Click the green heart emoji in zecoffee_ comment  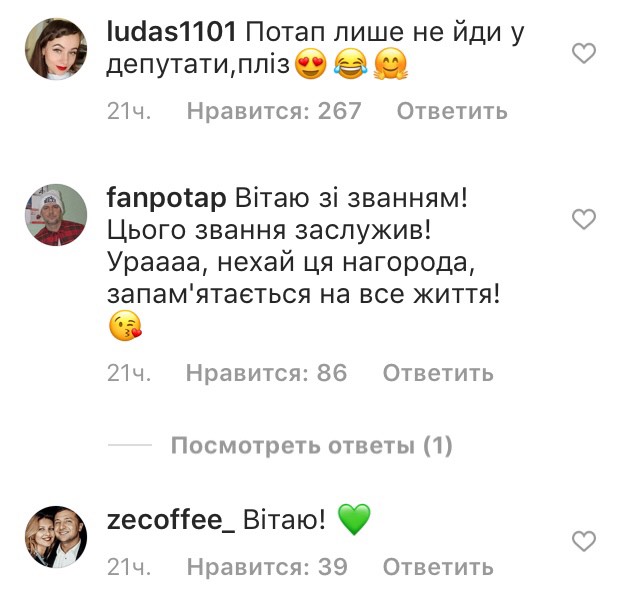(355, 519)
